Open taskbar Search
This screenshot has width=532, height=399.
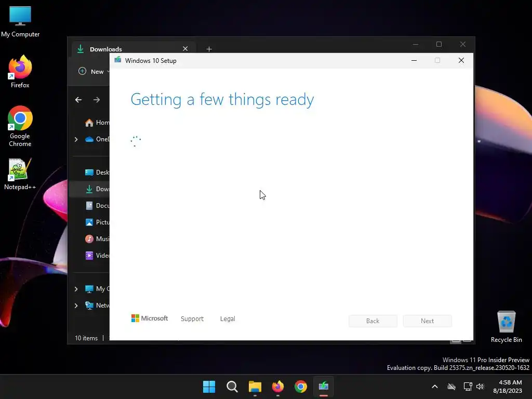point(232,387)
